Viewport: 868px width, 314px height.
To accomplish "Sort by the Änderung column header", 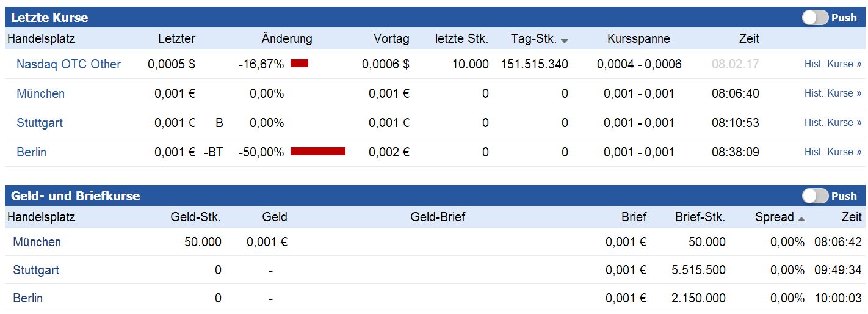I will pyautogui.click(x=287, y=38).
